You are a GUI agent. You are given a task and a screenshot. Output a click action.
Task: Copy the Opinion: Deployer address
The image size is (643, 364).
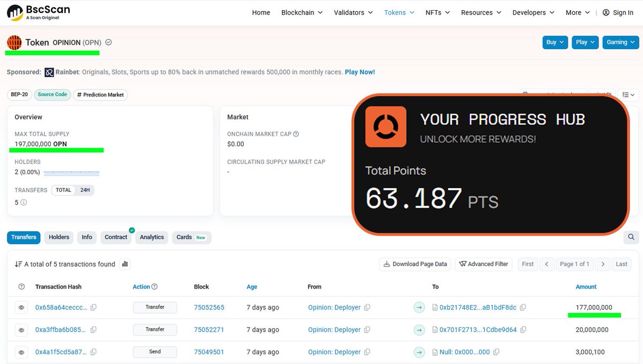(366, 307)
